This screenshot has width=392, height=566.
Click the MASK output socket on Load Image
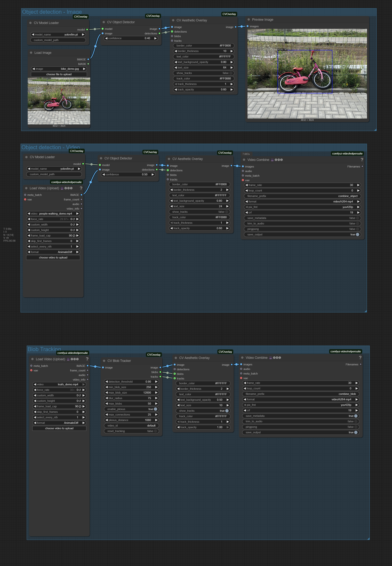click(x=88, y=64)
